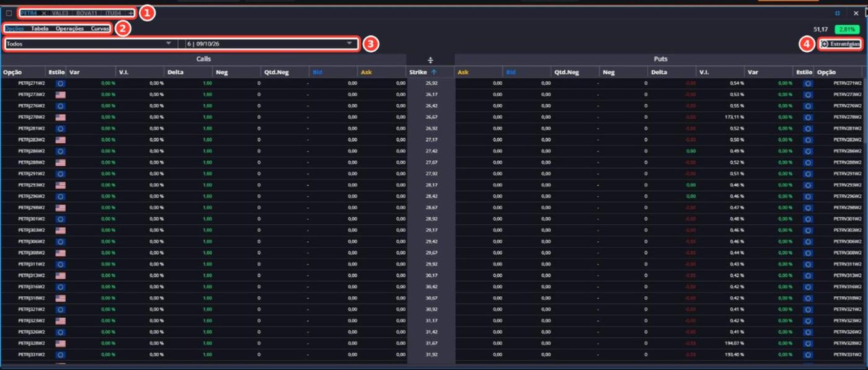The width and height of the screenshot is (868, 370).
Task: Click the 28,17 strike value
Action: tap(432, 185)
